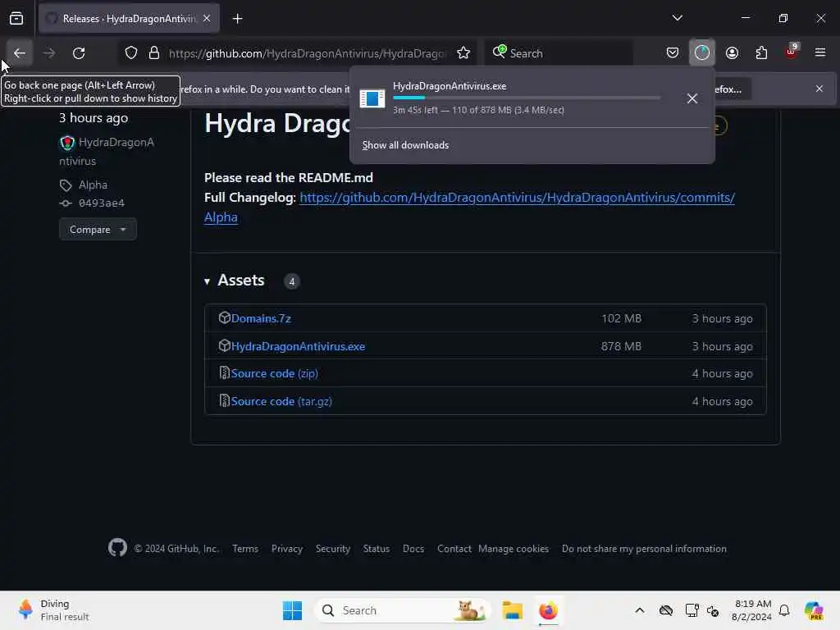Click the Source code zip file icon
This screenshot has height=630, width=840.
coord(225,373)
